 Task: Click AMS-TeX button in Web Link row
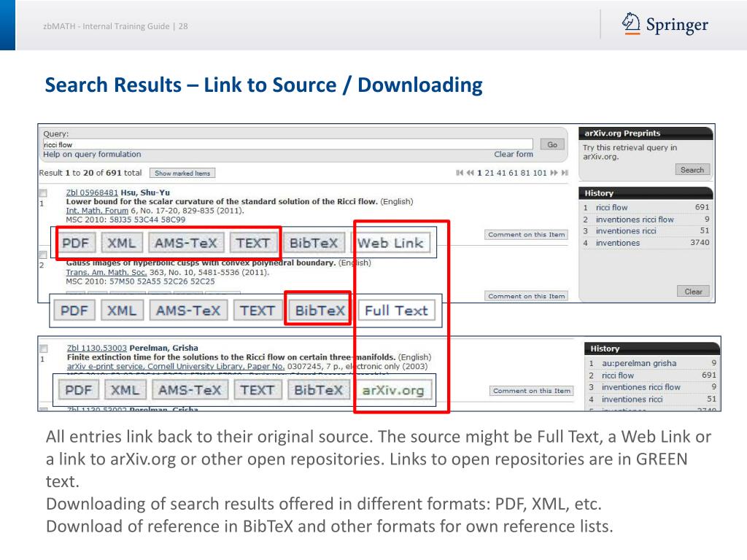pyautogui.click(x=186, y=243)
